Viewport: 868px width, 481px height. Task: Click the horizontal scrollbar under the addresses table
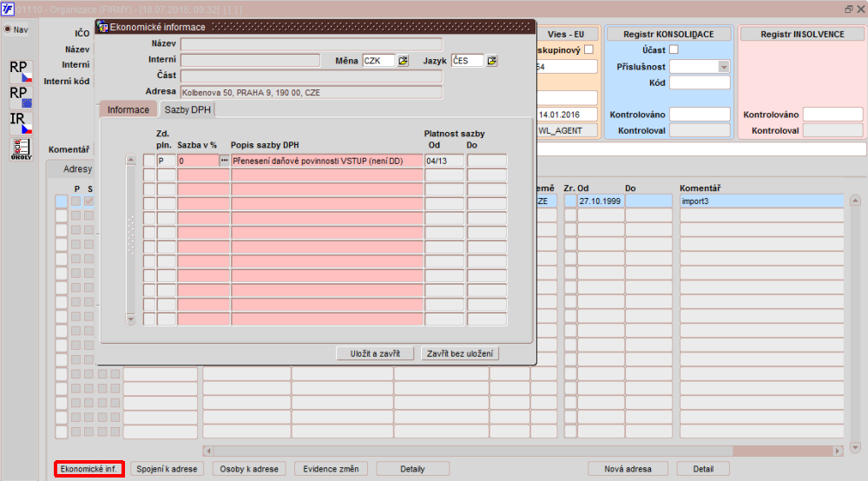523,451
